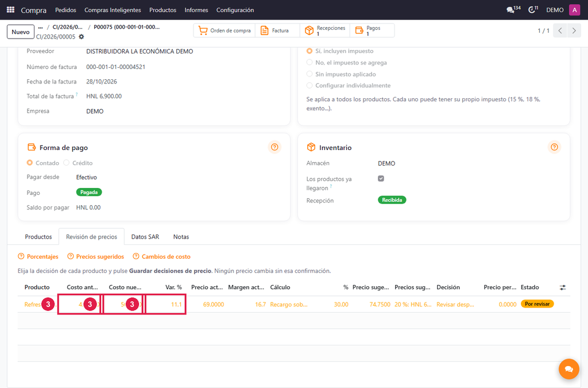This screenshot has width=588, height=388.
Task: Choose Crédito payment form
Action: click(67, 163)
